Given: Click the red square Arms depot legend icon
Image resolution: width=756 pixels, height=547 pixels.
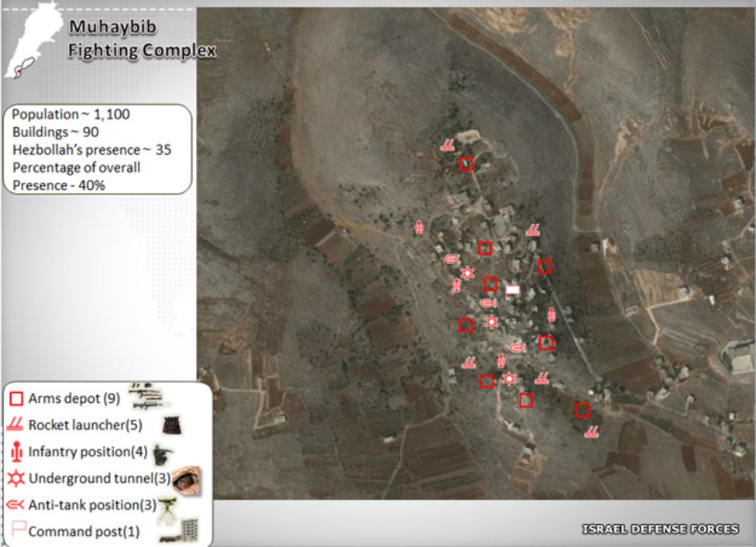Looking at the screenshot, I should (15, 399).
